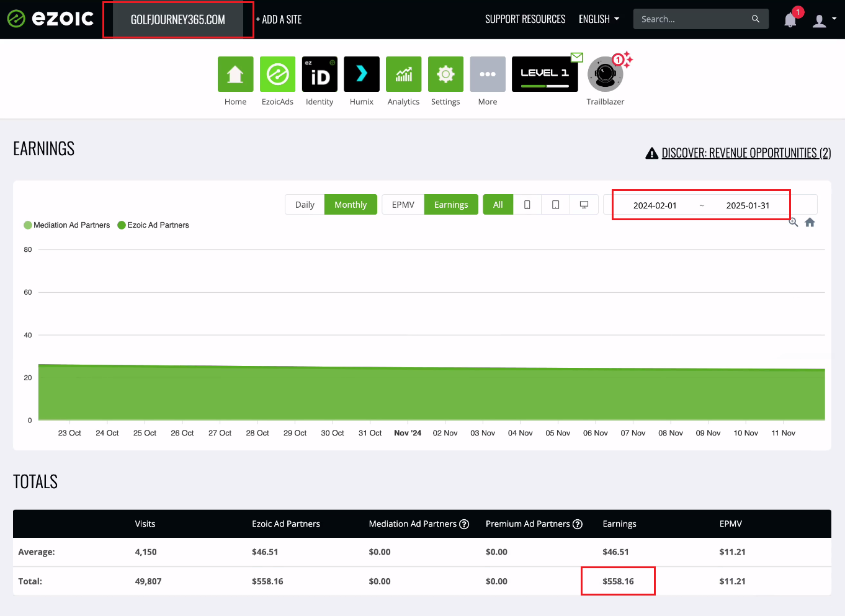Click the Premium Ad Partners help icon
Viewport: 845px width, 616px height.
click(x=578, y=524)
